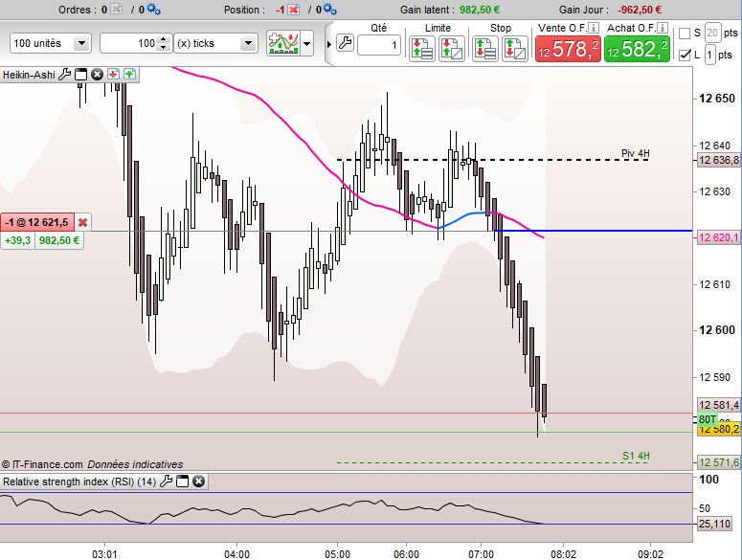Close the -1 @ 12 621,5 position
Image resolution: width=742 pixels, height=560 pixels.
coord(82,222)
